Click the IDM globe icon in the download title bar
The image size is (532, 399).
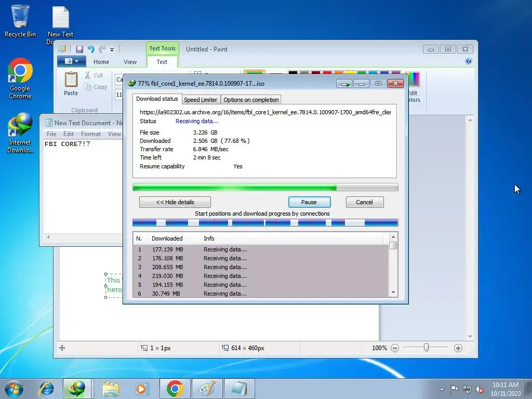pos(131,83)
